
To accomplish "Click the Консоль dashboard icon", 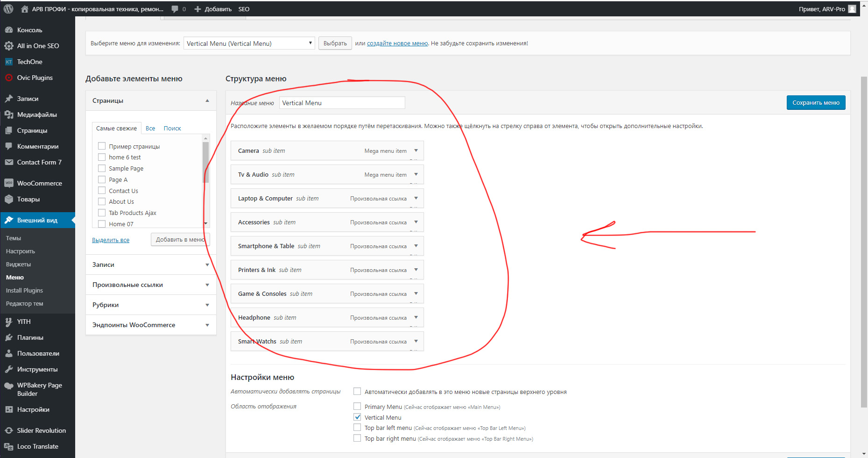I will (x=9, y=30).
